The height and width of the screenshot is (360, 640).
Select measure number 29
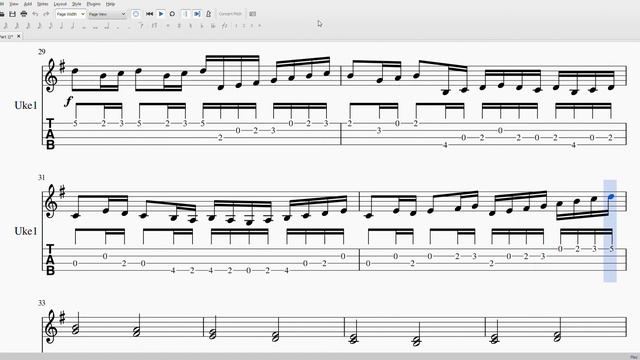(x=42, y=52)
